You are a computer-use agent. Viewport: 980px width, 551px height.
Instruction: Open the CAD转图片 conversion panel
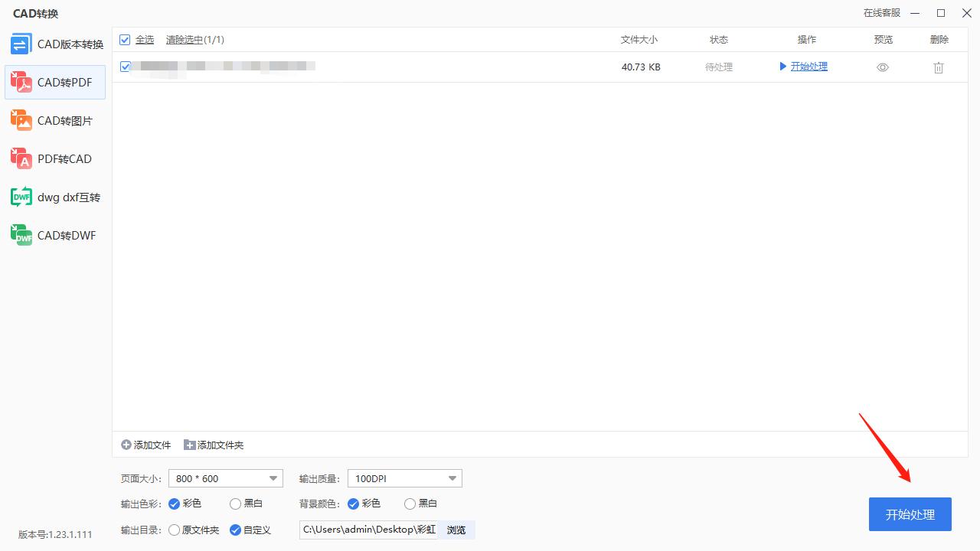(x=54, y=120)
